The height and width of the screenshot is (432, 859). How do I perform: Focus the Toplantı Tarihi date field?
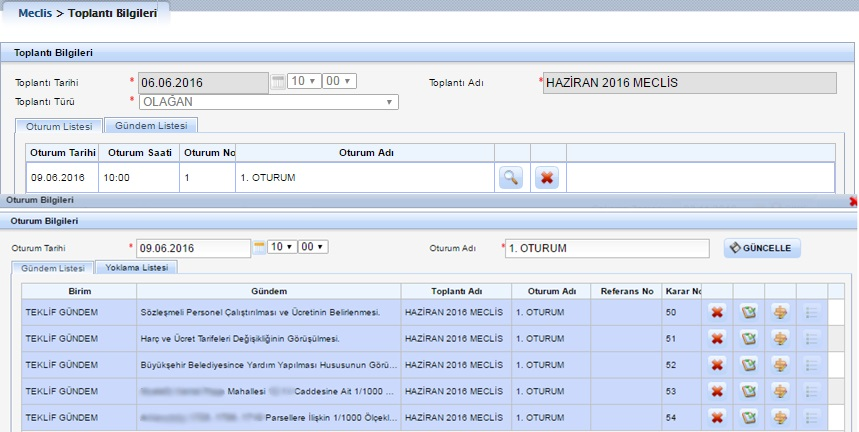203,83
